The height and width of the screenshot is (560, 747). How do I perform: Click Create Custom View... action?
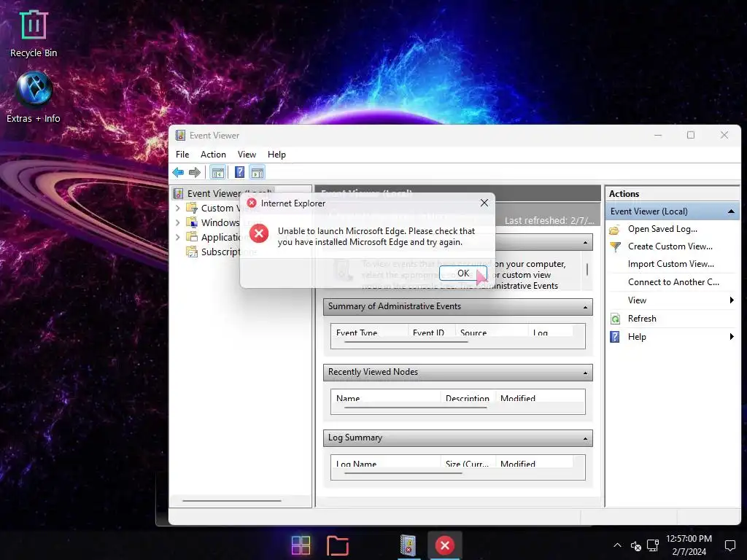[x=670, y=246]
